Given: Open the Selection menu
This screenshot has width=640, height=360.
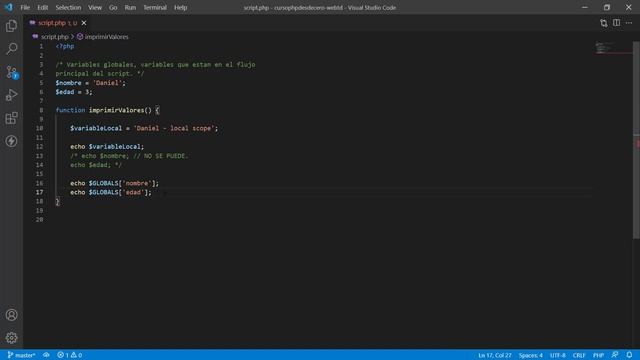Looking at the screenshot, I should click(68, 7).
